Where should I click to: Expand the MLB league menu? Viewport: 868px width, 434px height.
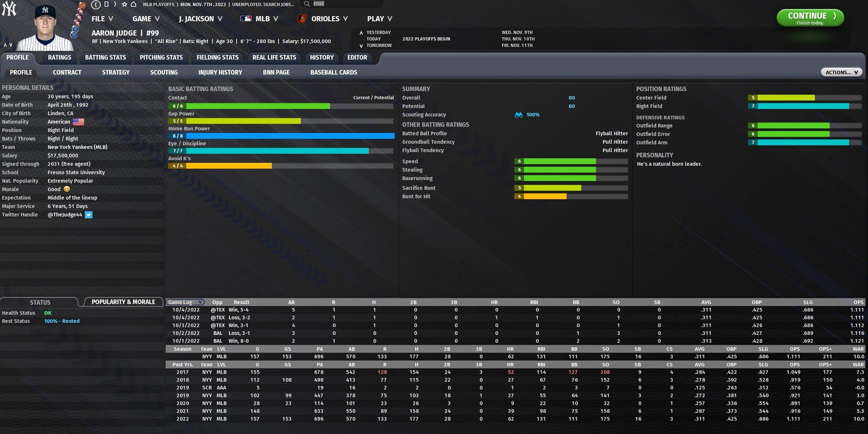266,19
